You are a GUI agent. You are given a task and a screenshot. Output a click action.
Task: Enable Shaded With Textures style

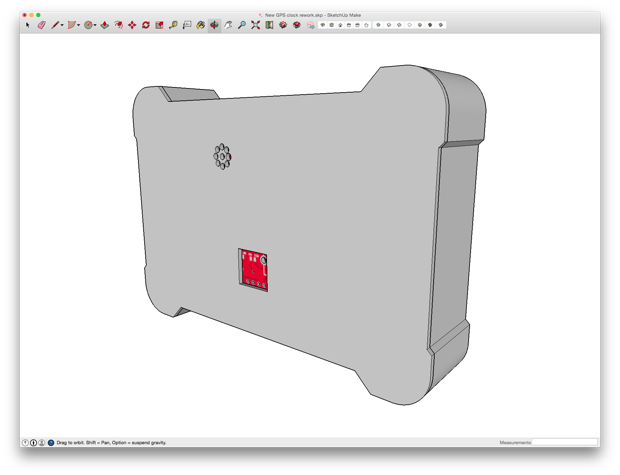430,25
